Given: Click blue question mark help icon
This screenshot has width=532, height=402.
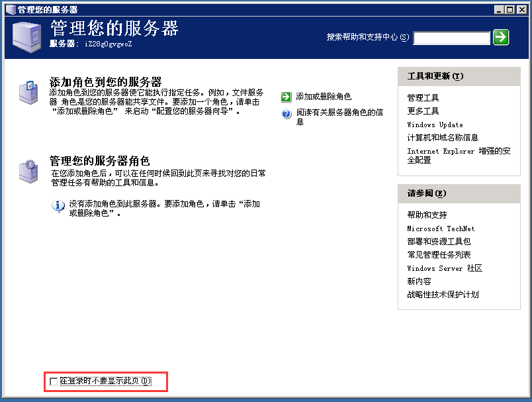Looking at the screenshot, I should click(286, 114).
